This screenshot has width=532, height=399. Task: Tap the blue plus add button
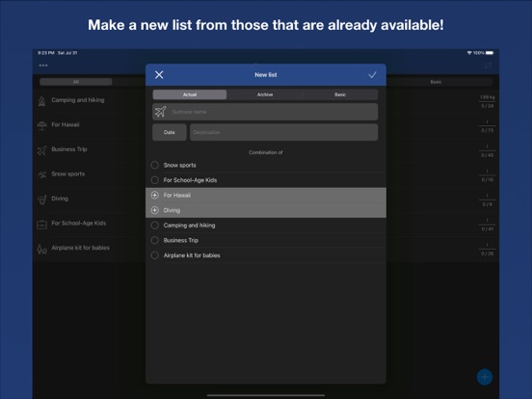pos(485,377)
